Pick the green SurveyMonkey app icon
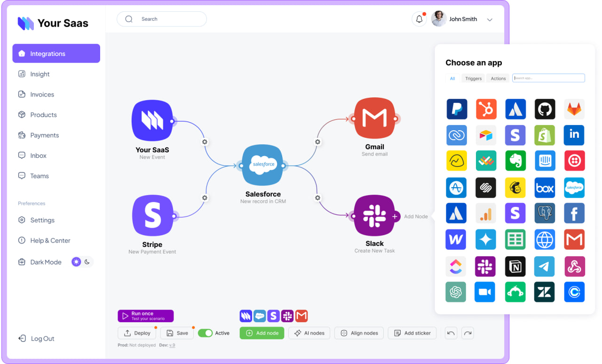Viewport: 602px width, 364px height. point(515,292)
